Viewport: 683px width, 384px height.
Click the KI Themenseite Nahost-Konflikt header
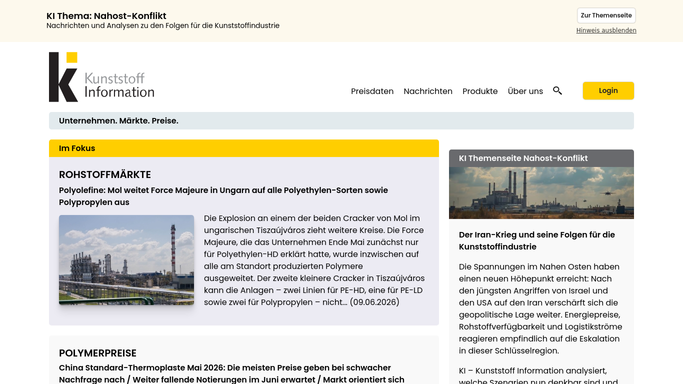[x=541, y=158]
